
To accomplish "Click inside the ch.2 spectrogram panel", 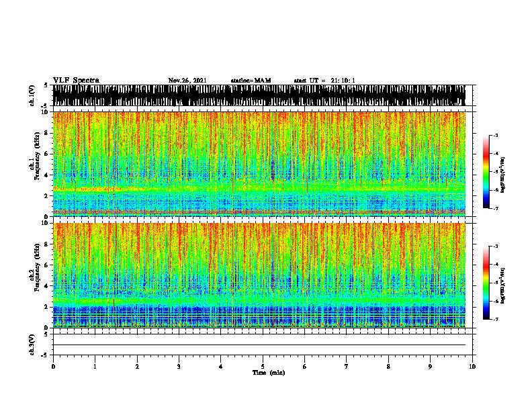I will 259,275.
